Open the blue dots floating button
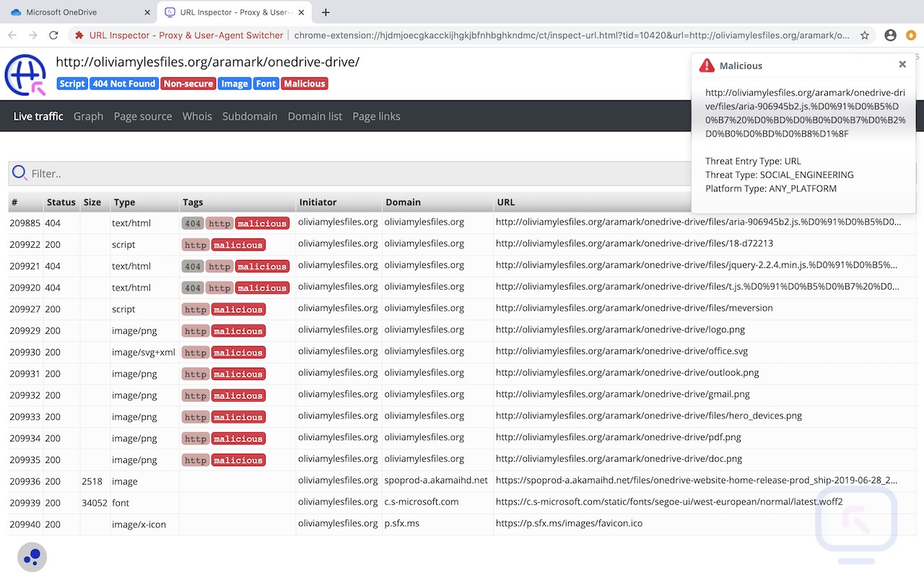The image size is (924, 578). [x=32, y=557]
